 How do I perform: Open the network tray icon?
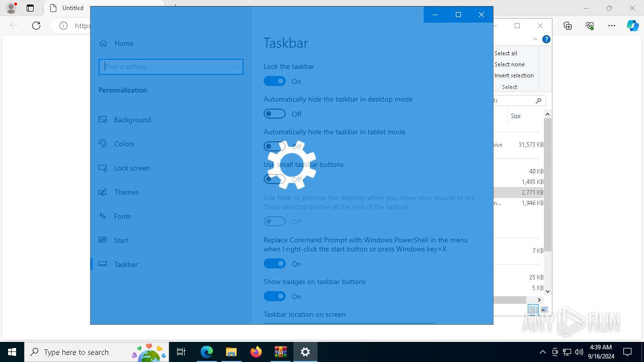click(567, 352)
